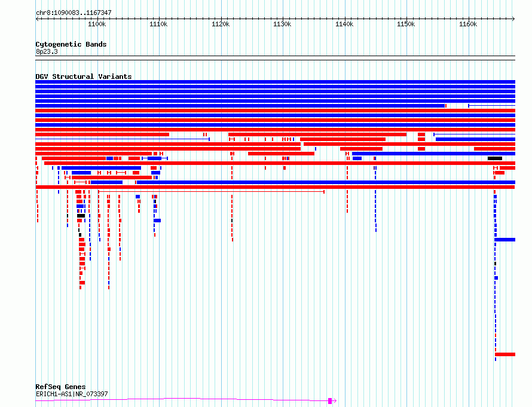This screenshot has height=407, width=532.
Task: Click the 1120k ruler tick label
Action: point(221,25)
